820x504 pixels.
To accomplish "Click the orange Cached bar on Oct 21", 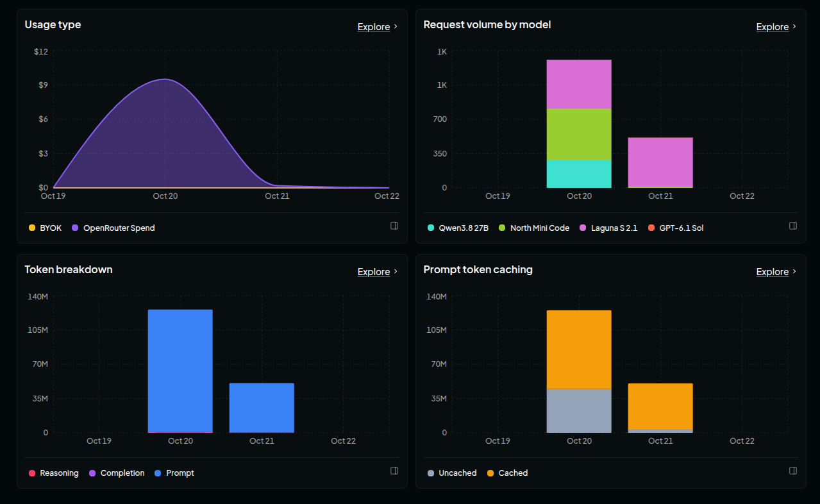I will tap(660, 407).
